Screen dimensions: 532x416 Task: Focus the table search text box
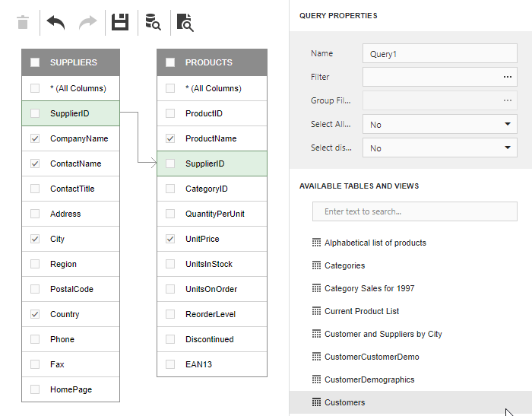coord(414,211)
